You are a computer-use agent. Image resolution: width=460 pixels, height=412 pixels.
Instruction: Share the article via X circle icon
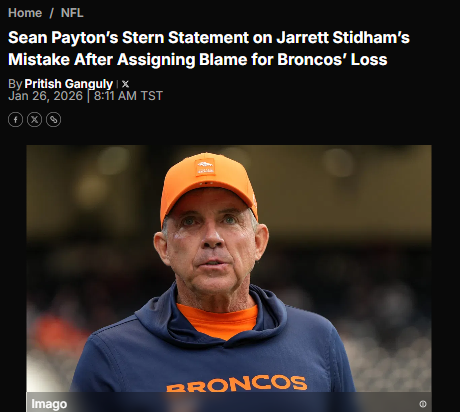pyautogui.click(x=34, y=120)
